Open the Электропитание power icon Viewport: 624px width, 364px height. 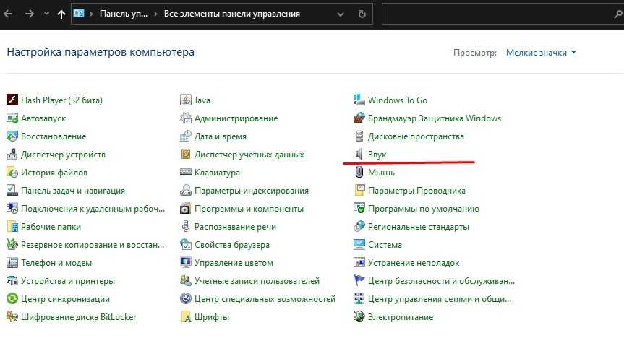(x=359, y=317)
